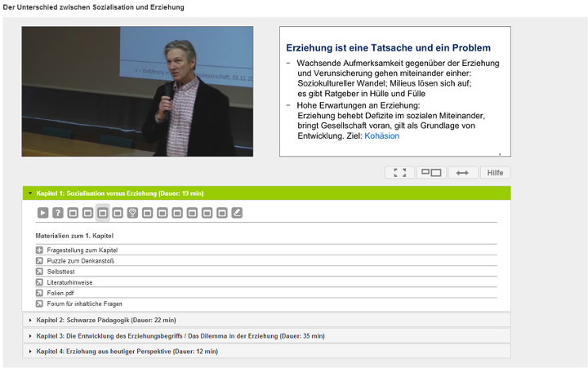Screen dimensions: 588x372
Task: Click the question mark icon
Action: click(x=58, y=213)
